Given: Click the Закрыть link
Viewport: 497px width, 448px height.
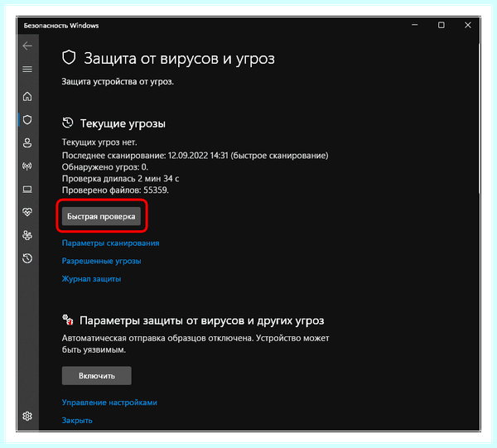Looking at the screenshot, I should 77,421.
